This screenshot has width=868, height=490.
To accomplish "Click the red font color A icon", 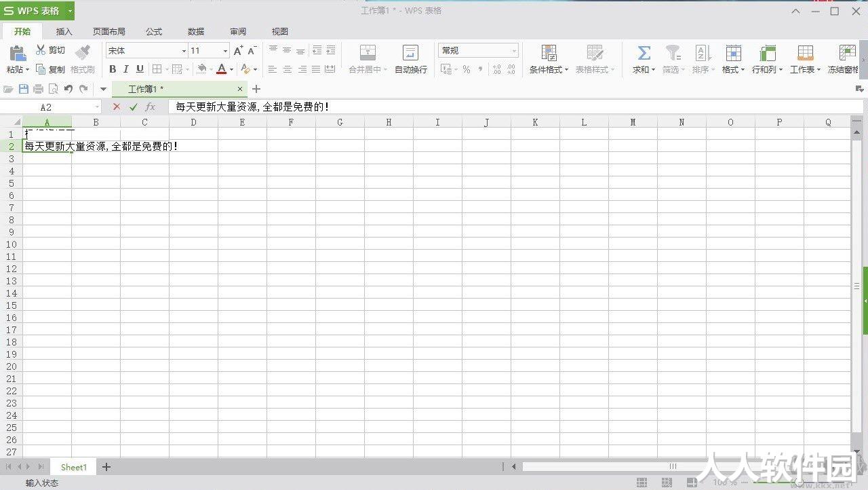I will (x=221, y=69).
